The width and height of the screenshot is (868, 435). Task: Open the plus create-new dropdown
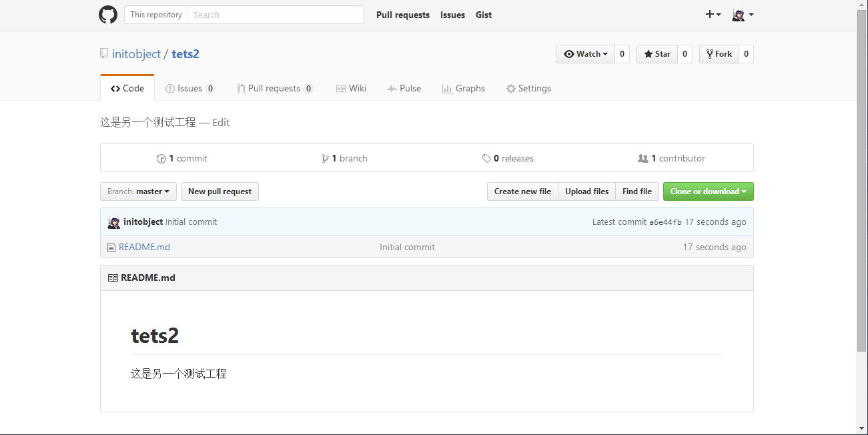tap(713, 15)
